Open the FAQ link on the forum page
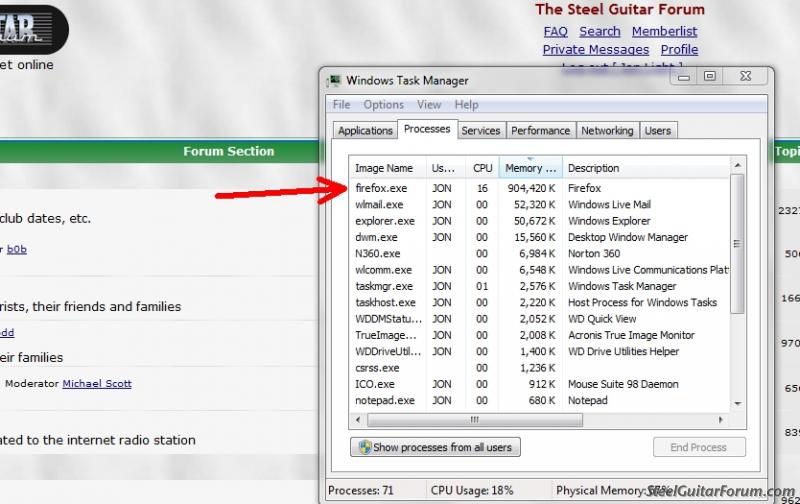 556,32
